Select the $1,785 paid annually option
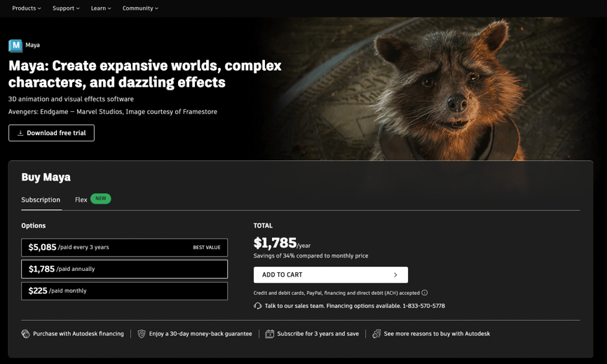Image resolution: width=607 pixels, height=364 pixels. coord(124,269)
